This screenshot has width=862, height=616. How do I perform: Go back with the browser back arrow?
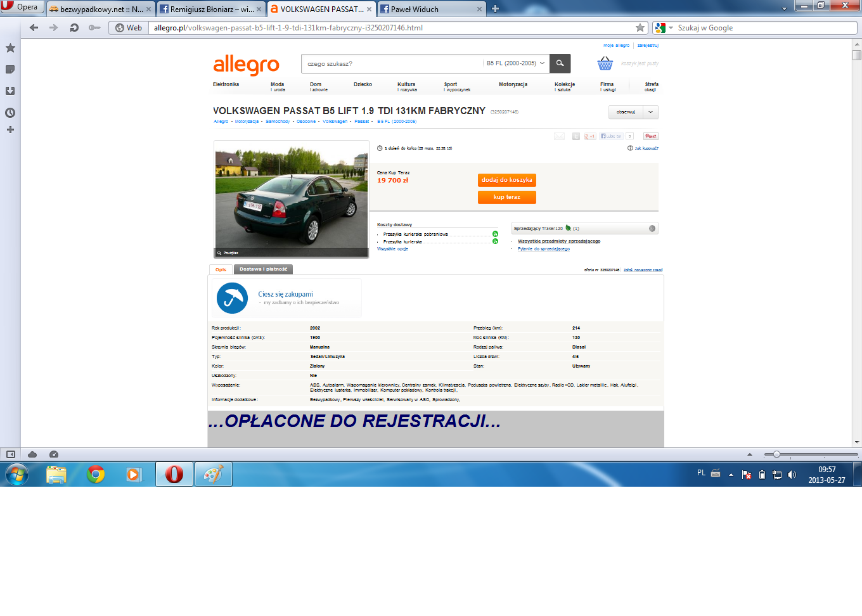point(34,28)
